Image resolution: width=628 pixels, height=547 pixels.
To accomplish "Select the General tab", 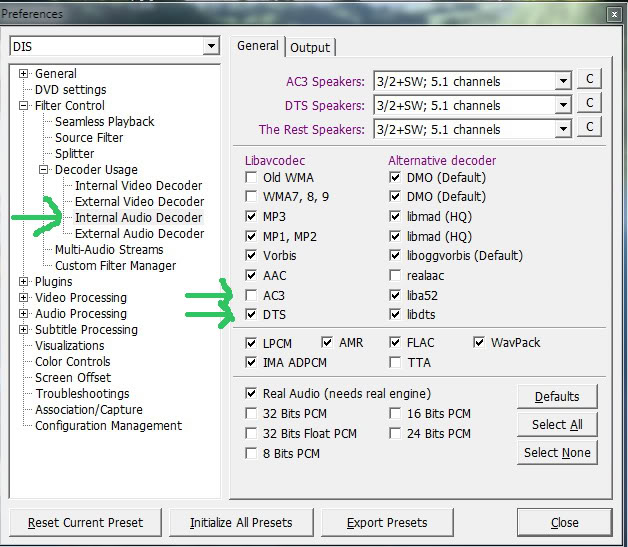I will point(258,46).
